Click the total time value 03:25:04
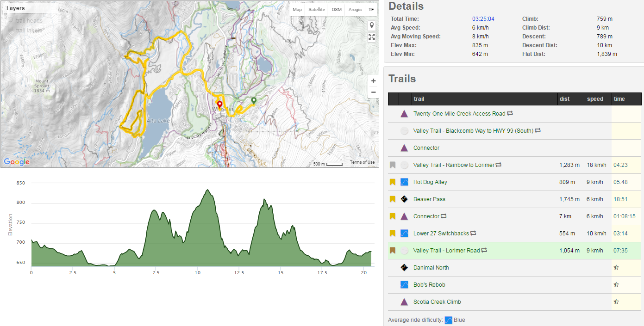The width and height of the screenshot is (644, 326). [x=483, y=19]
